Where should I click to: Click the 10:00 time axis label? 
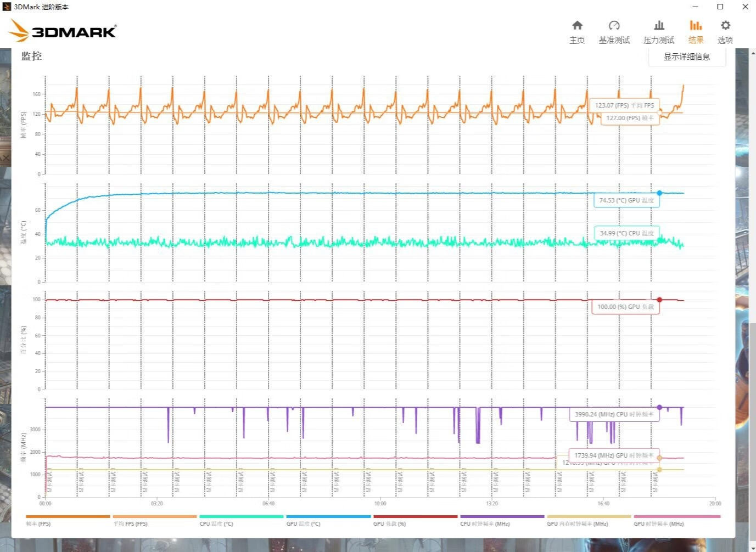[380, 503]
